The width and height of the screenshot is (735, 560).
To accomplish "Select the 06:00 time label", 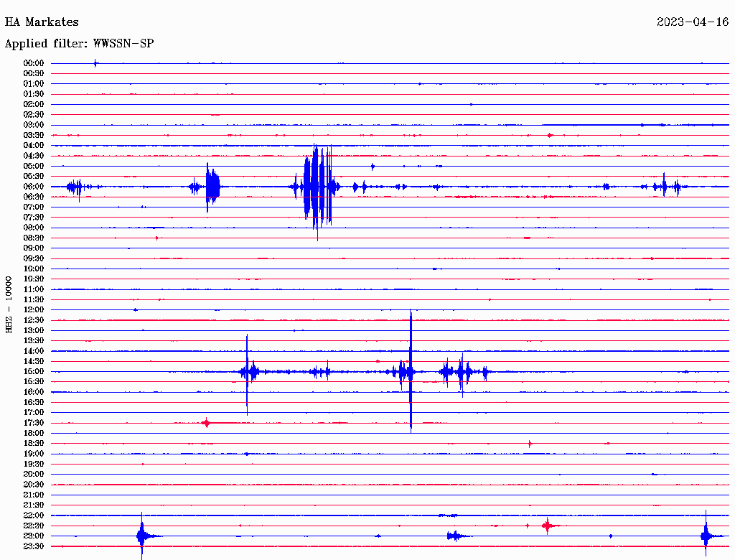I will [x=34, y=187].
